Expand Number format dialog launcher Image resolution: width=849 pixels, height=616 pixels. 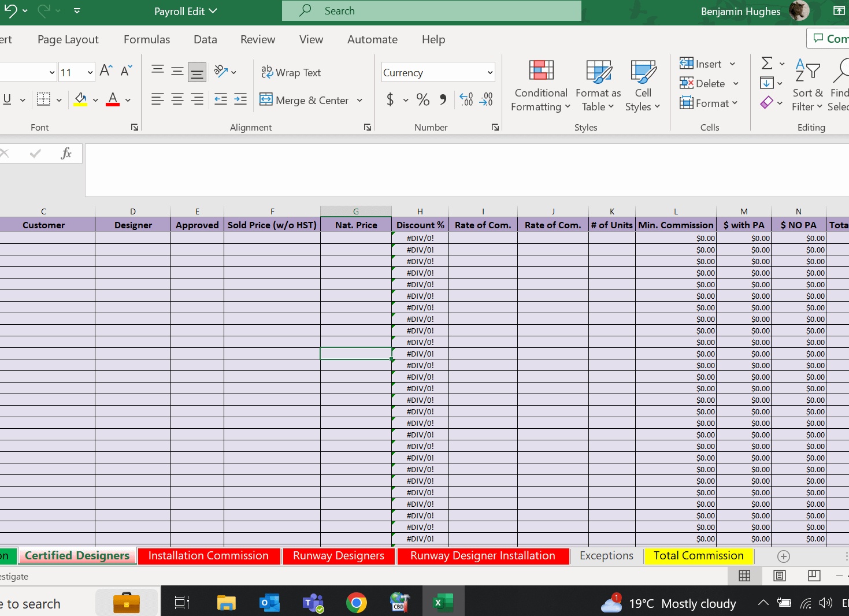click(x=495, y=127)
